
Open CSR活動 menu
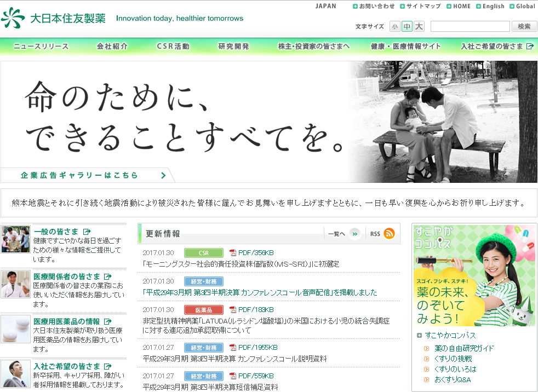point(173,47)
